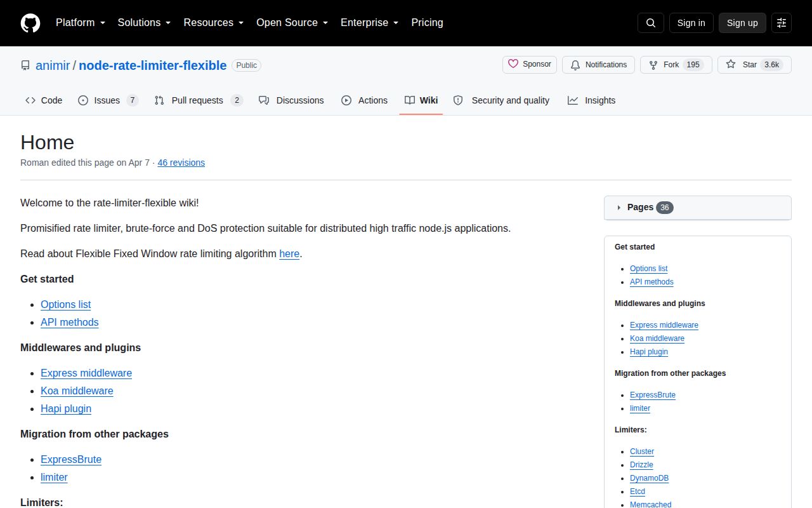Open Cluster limiter in the sidebar
The width and height of the screenshot is (812, 508).
pos(642,451)
